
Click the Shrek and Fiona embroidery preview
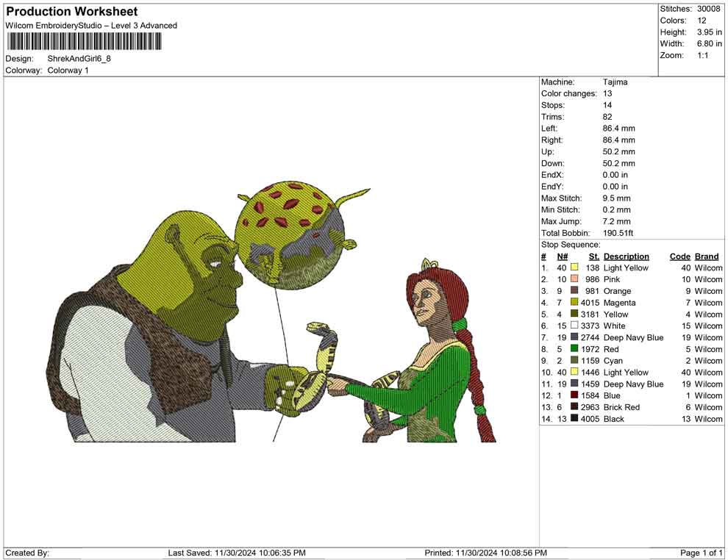point(271,312)
